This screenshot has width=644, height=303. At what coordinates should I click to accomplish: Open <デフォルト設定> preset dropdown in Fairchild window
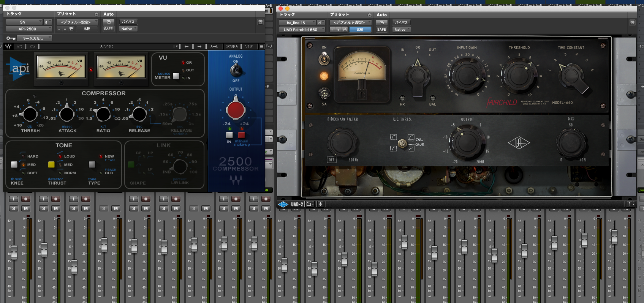351,22
